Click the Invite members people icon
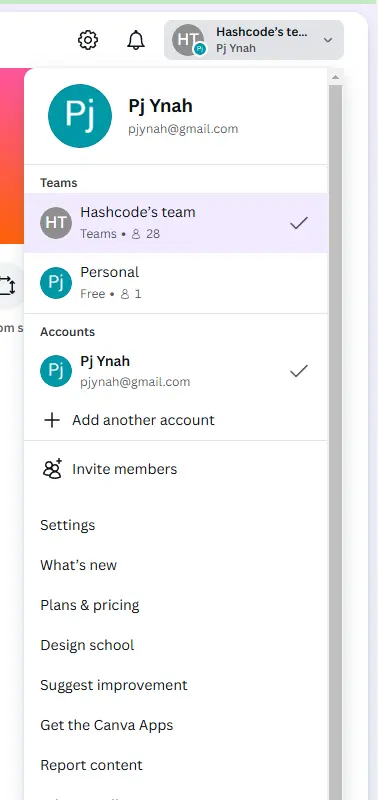 [x=52, y=469]
